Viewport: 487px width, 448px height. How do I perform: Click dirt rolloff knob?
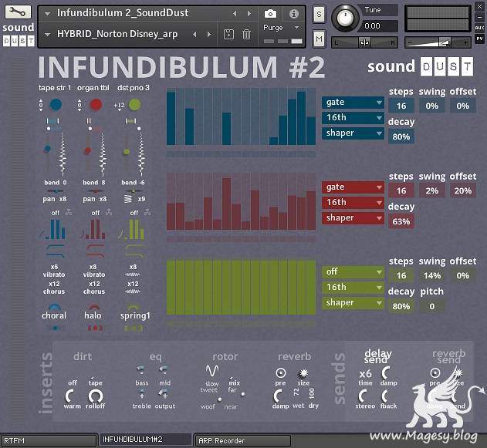click(x=96, y=396)
